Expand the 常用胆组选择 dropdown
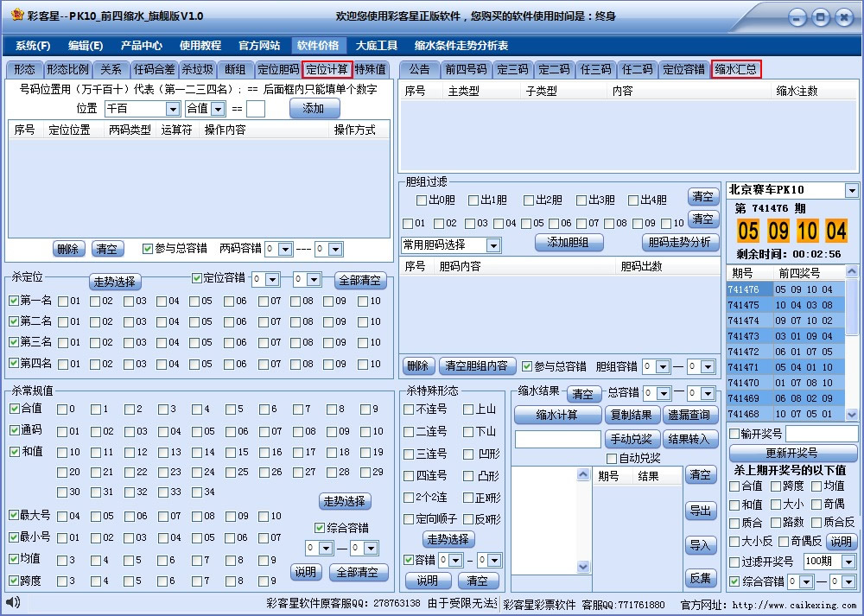This screenshot has width=864, height=616. (x=493, y=244)
